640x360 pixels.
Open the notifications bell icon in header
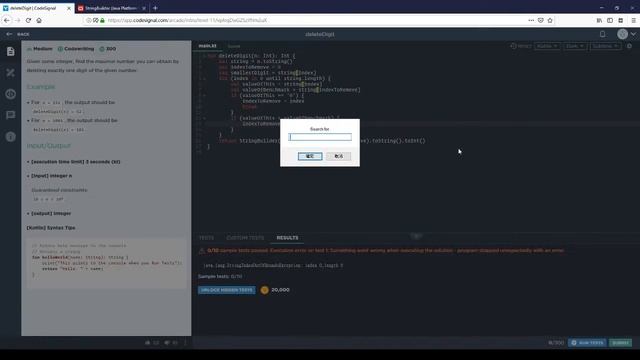[602, 34]
